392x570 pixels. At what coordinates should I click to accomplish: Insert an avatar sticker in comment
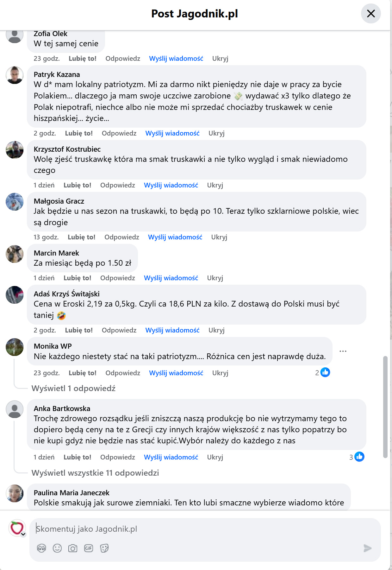click(x=41, y=548)
